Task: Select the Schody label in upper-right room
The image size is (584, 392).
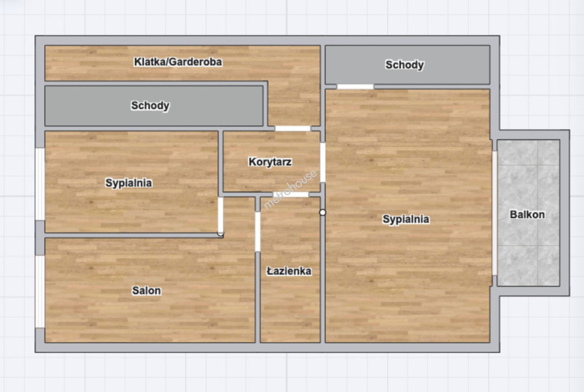Action: coord(404,65)
